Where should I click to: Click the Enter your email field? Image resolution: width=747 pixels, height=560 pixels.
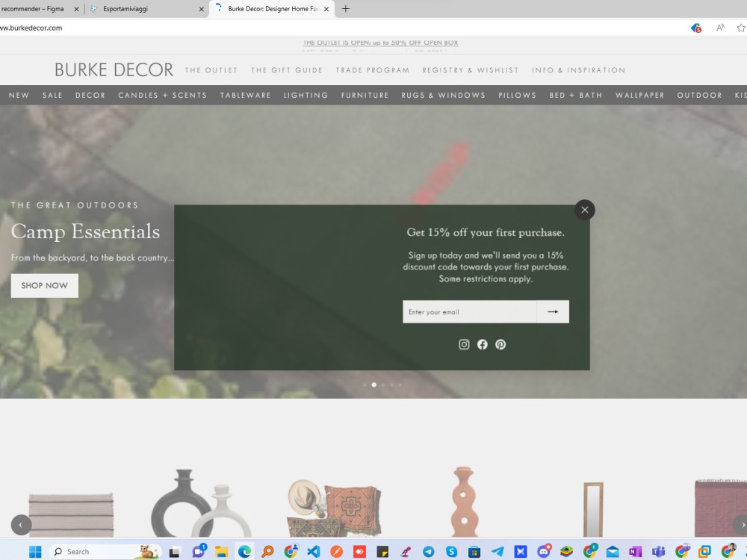pyautogui.click(x=470, y=311)
